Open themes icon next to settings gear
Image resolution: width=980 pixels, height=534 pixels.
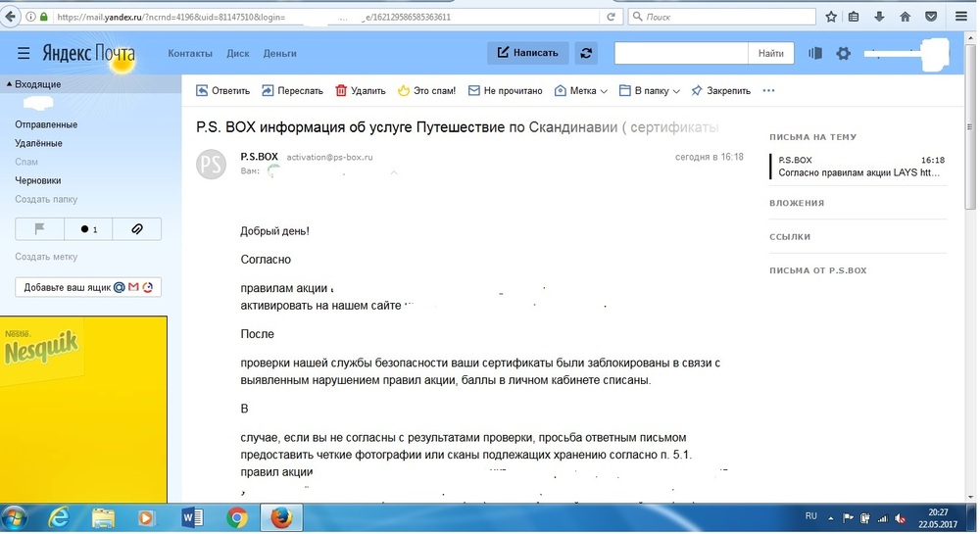point(815,53)
